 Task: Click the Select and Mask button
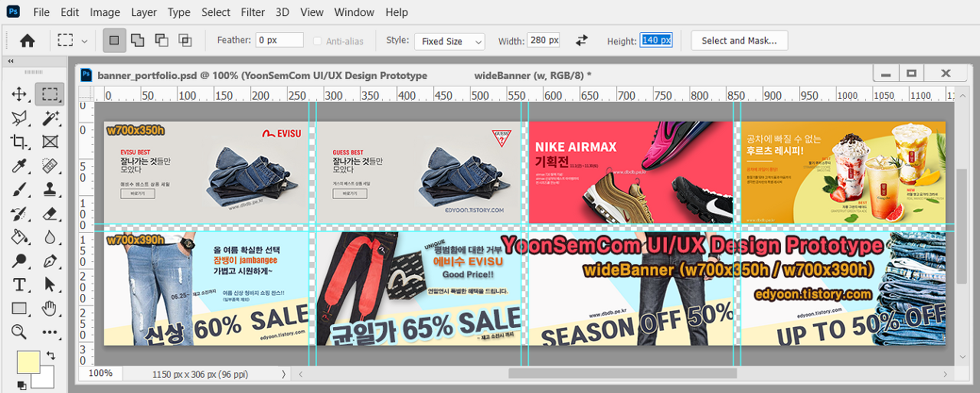(x=739, y=41)
